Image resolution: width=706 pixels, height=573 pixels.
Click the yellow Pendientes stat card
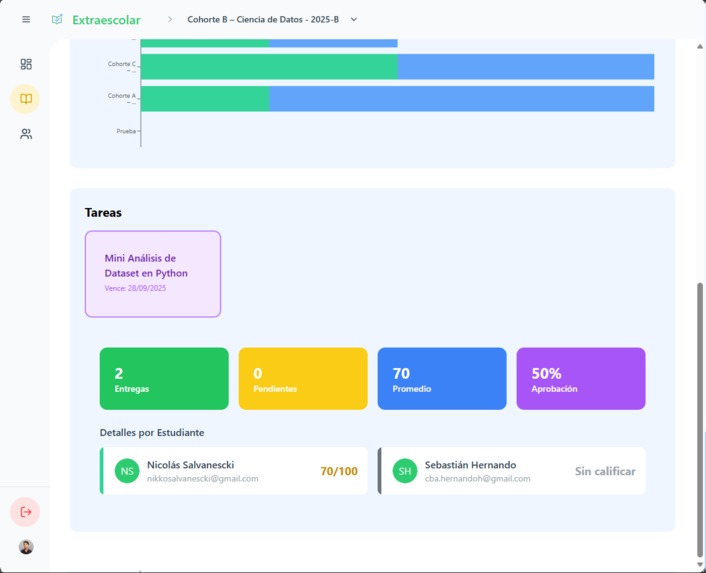[x=303, y=379]
